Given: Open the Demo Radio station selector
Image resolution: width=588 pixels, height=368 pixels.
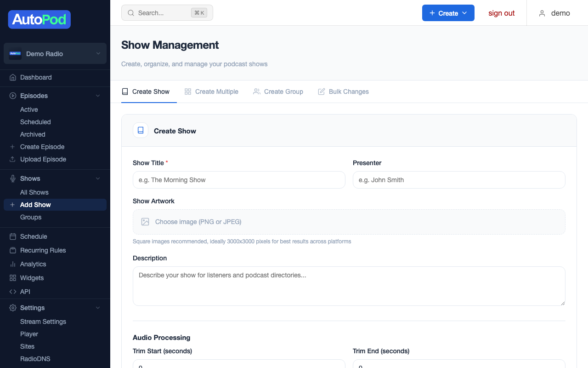Looking at the screenshot, I should 55,53.
